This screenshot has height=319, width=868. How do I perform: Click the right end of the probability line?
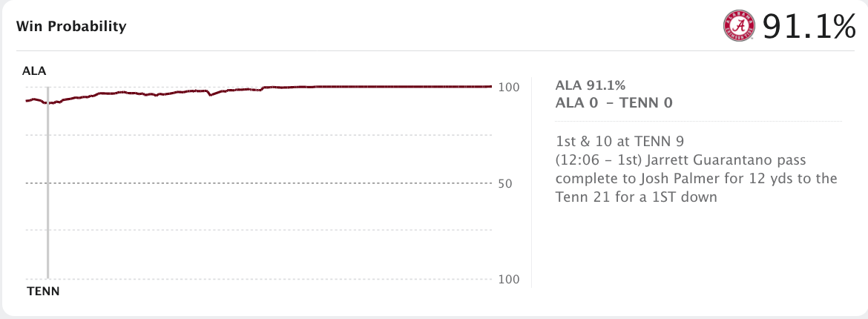click(x=490, y=86)
